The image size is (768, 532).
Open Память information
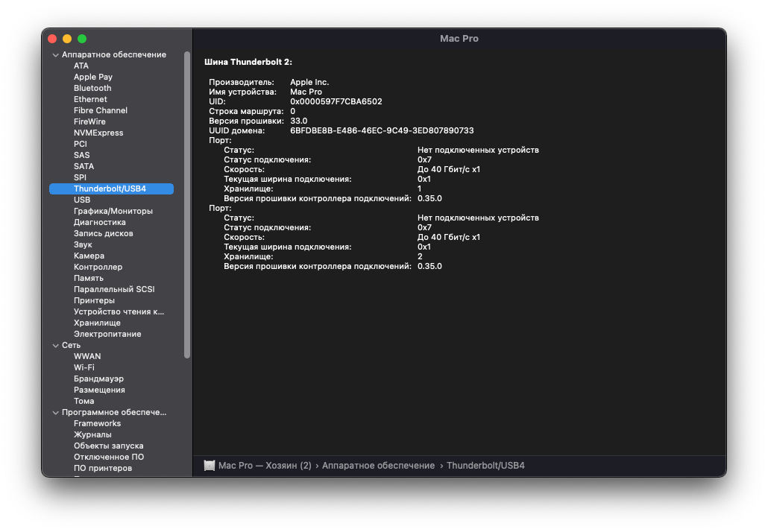tap(89, 279)
